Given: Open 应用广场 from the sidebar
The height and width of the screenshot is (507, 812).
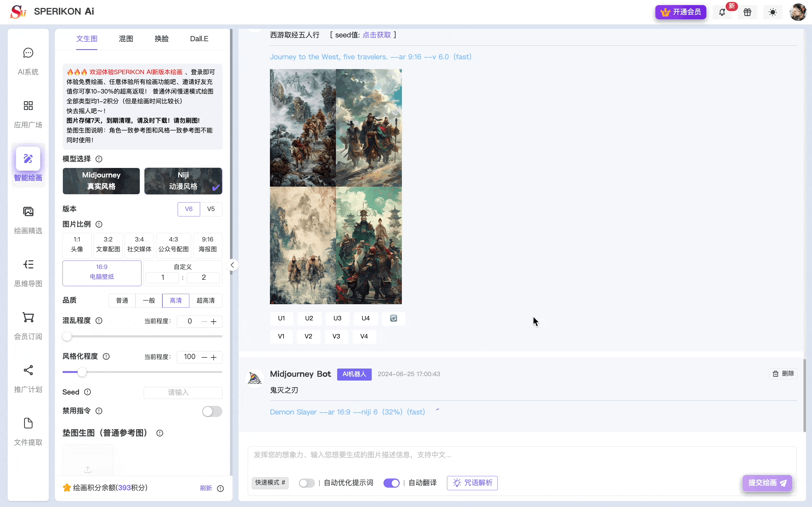Looking at the screenshot, I should (x=28, y=113).
